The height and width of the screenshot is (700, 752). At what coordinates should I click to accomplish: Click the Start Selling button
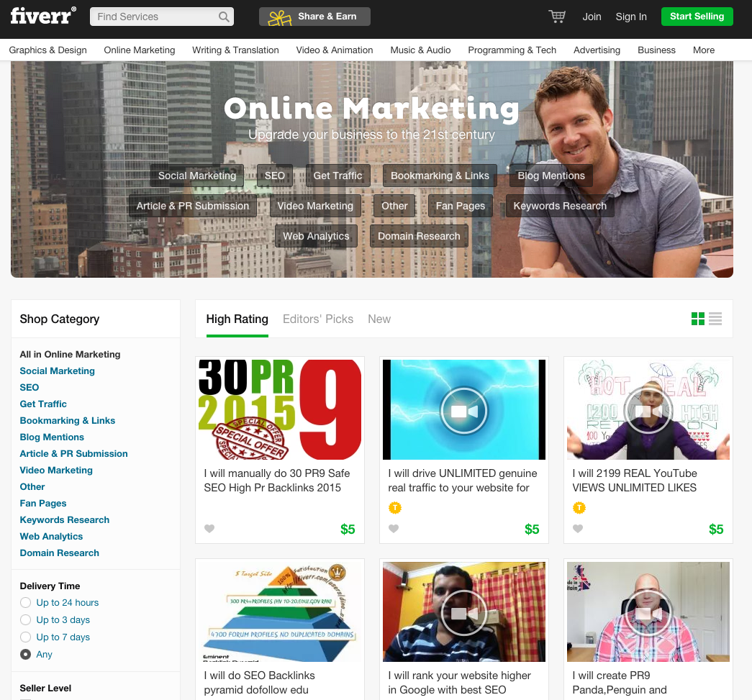pos(697,17)
